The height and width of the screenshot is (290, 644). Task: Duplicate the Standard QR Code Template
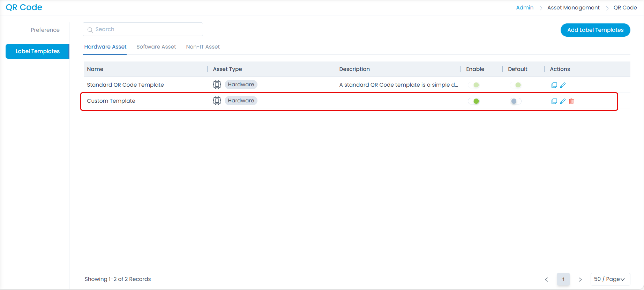pos(554,85)
